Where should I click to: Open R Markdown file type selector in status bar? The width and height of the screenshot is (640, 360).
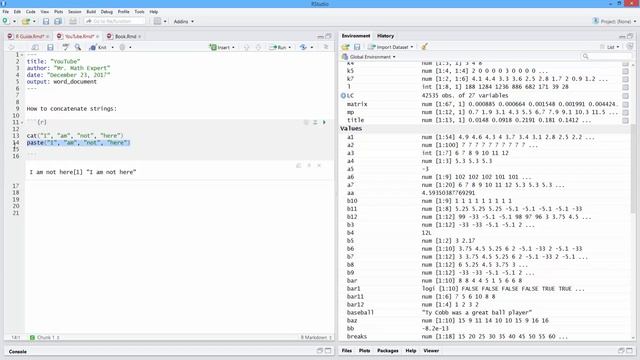pyautogui.click(x=316, y=338)
